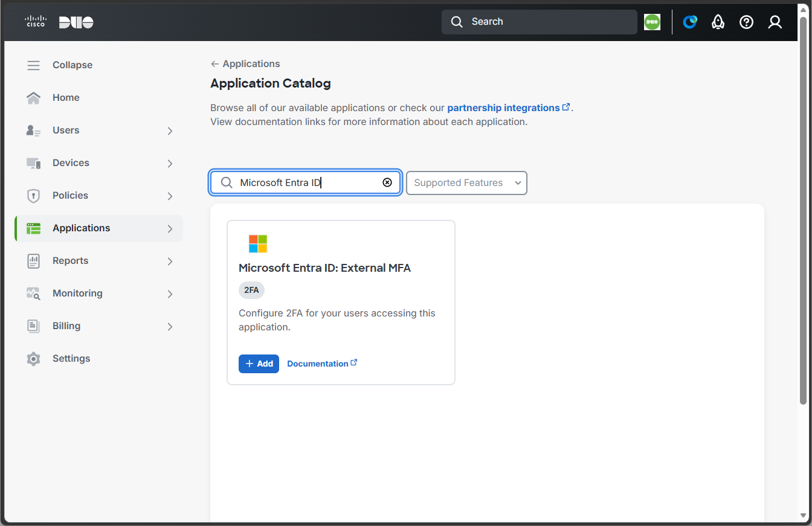This screenshot has width=812, height=526.
Task: Expand the Applications submenu chevron
Action: pos(170,229)
